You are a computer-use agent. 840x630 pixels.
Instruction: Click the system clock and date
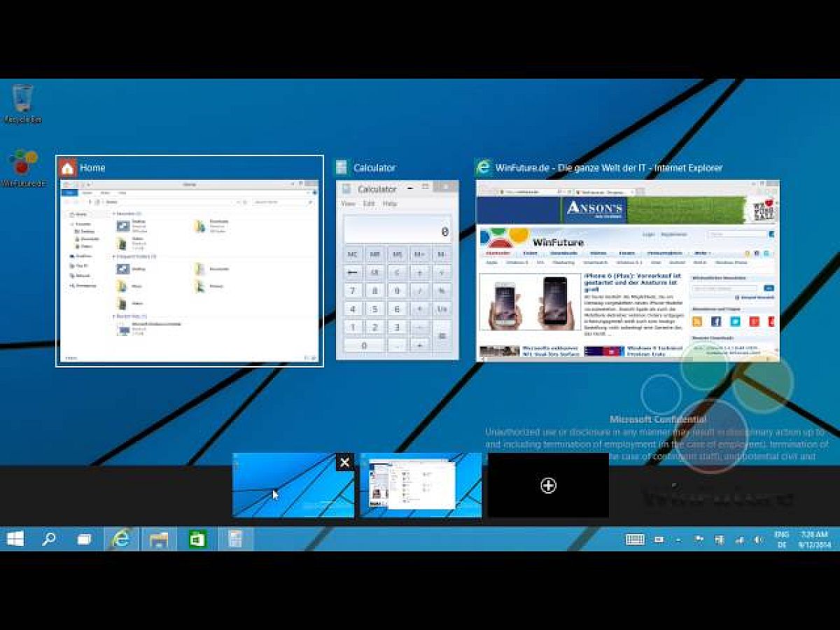(813, 538)
